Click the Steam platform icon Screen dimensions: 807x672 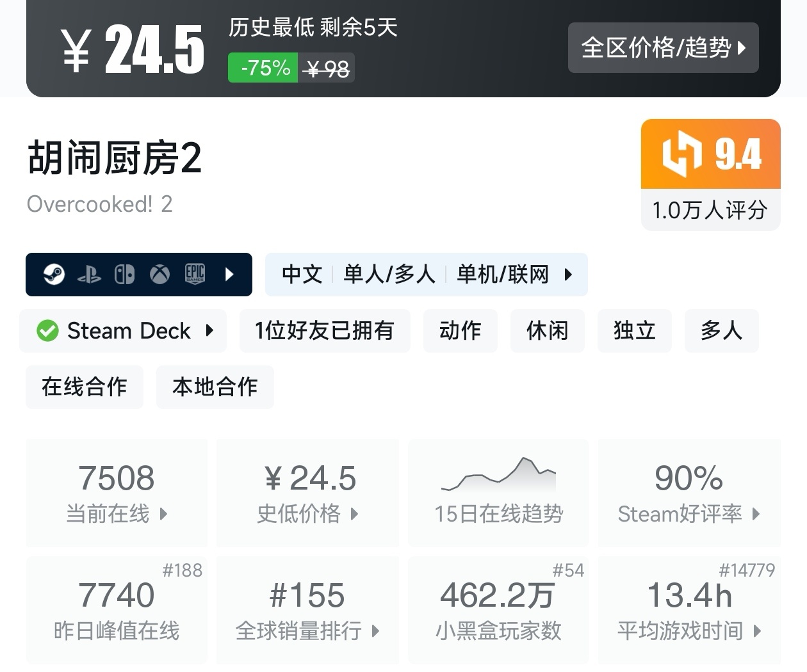click(x=54, y=275)
